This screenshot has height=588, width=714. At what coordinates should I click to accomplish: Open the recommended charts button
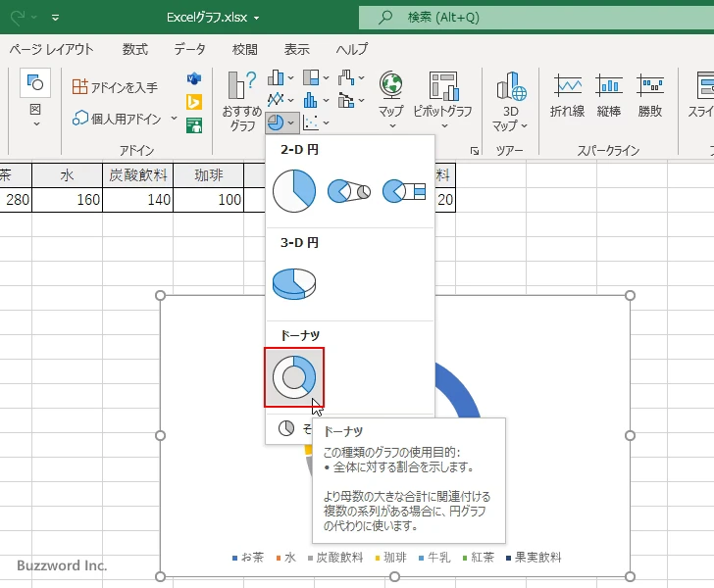[x=242, y=102]
